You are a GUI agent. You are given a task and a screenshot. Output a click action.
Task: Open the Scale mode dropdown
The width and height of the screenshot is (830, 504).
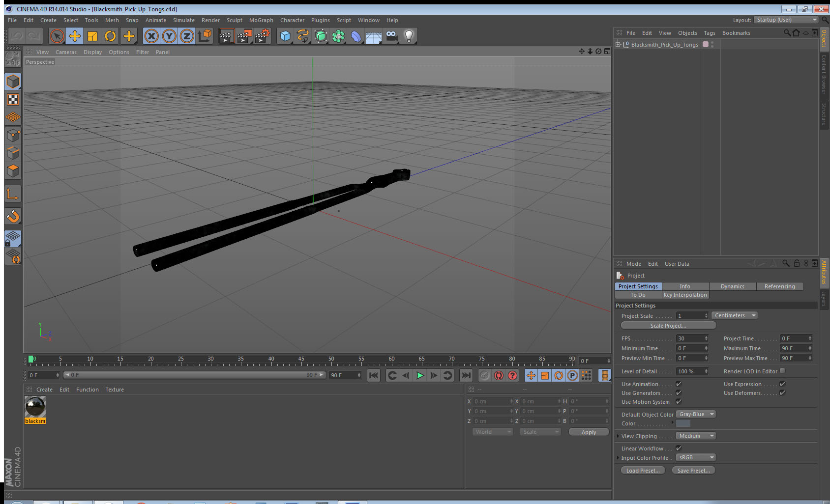[x=540, y=432]
